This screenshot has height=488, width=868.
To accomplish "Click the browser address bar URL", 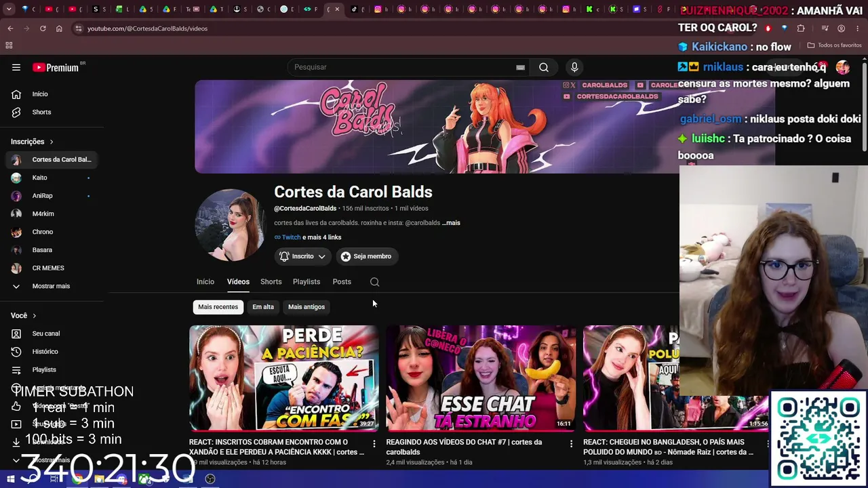I will coord(148,28).
